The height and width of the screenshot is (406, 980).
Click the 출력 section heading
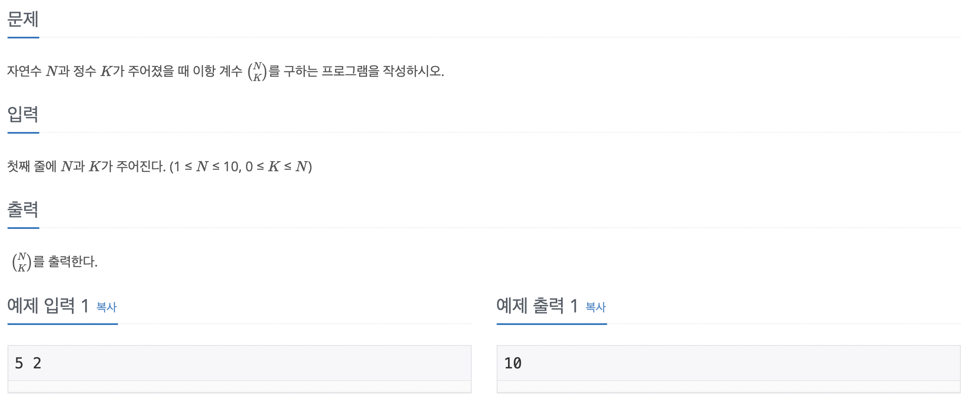23,209
